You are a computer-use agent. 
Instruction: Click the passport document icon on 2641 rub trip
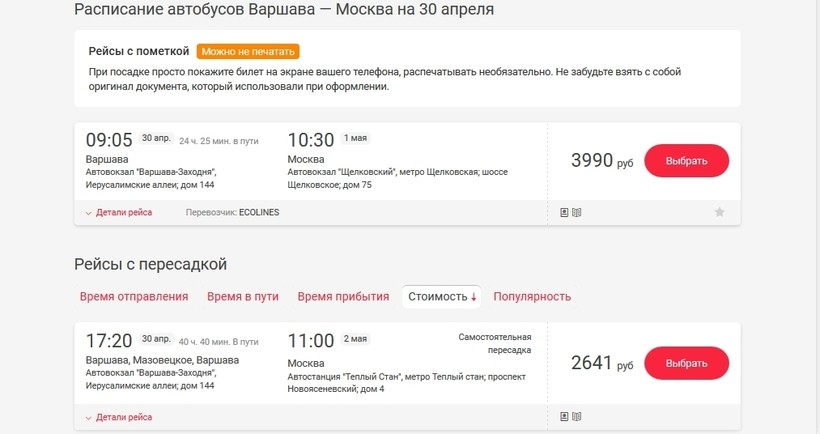tap(565, 416)
